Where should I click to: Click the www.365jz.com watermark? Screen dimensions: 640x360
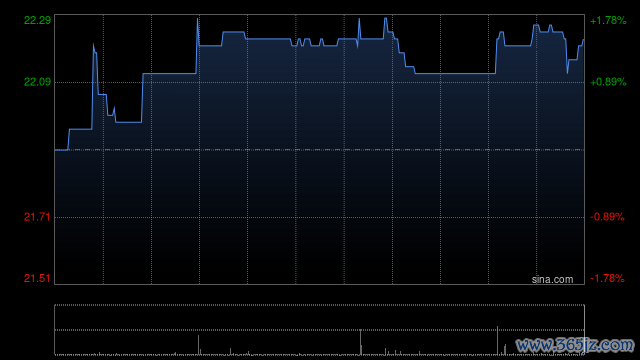click(575, 345)
